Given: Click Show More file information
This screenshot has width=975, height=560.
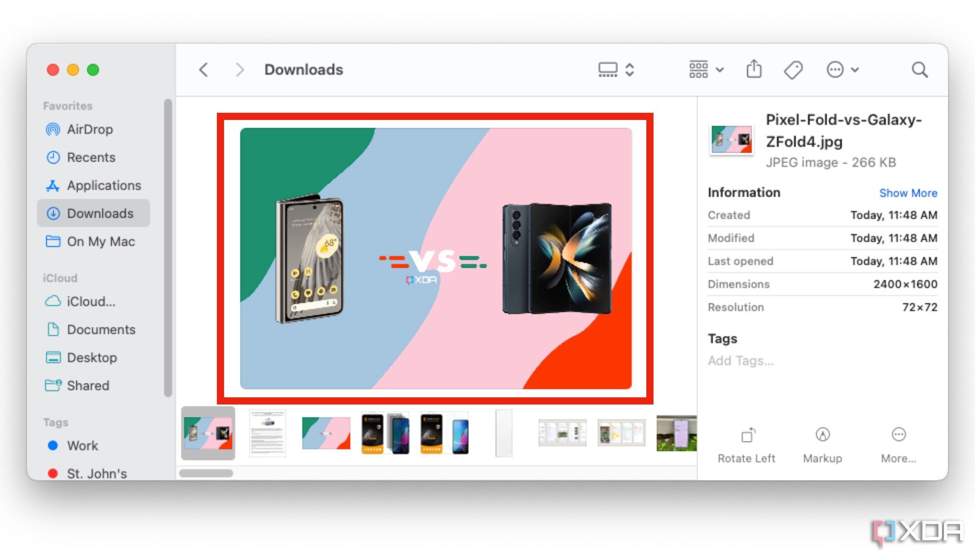Looking at the screenshot, I should pos(909,193).
